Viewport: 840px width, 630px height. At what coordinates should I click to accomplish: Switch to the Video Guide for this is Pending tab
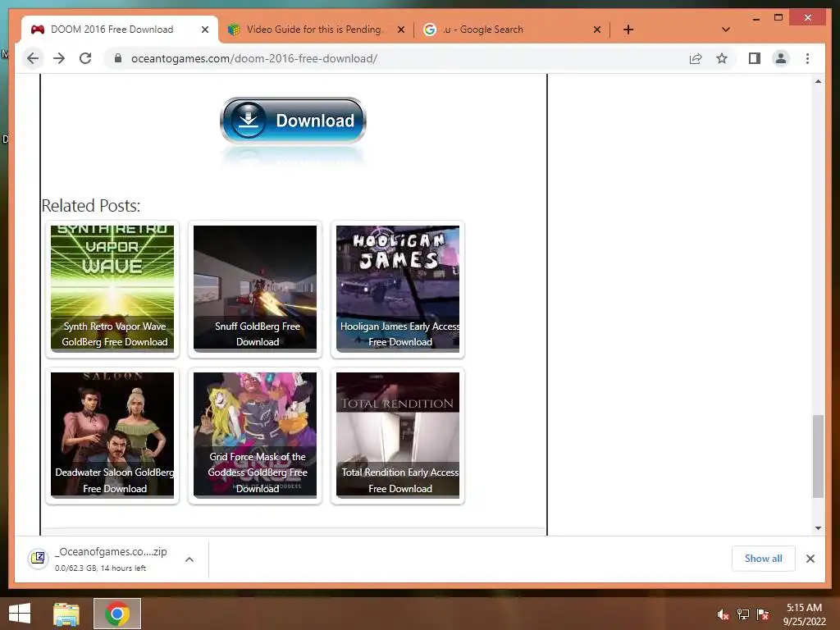[x=314, y=30]
